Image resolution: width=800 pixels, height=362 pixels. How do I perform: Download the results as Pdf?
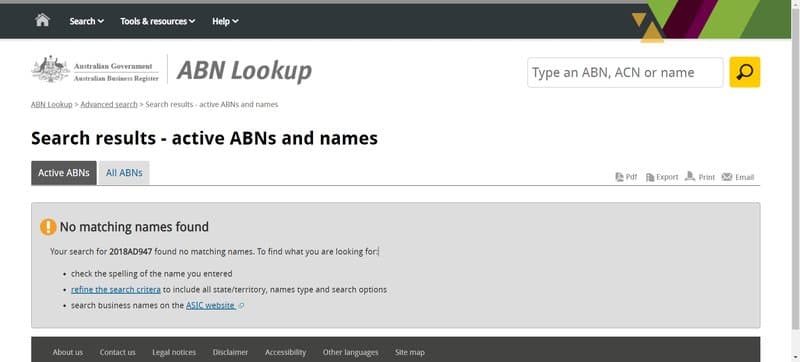coord(626,177)
